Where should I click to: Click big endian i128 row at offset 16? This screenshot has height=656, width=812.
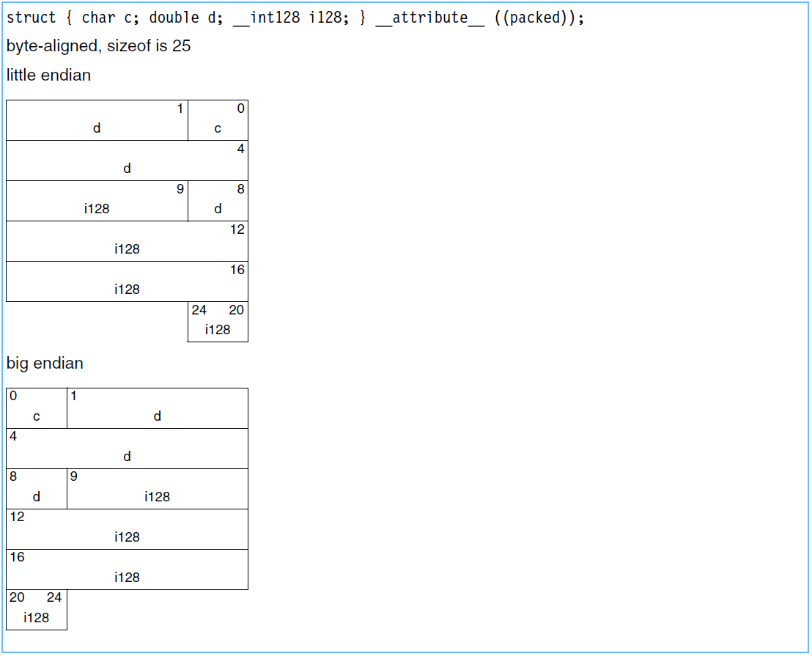(127, 570)
